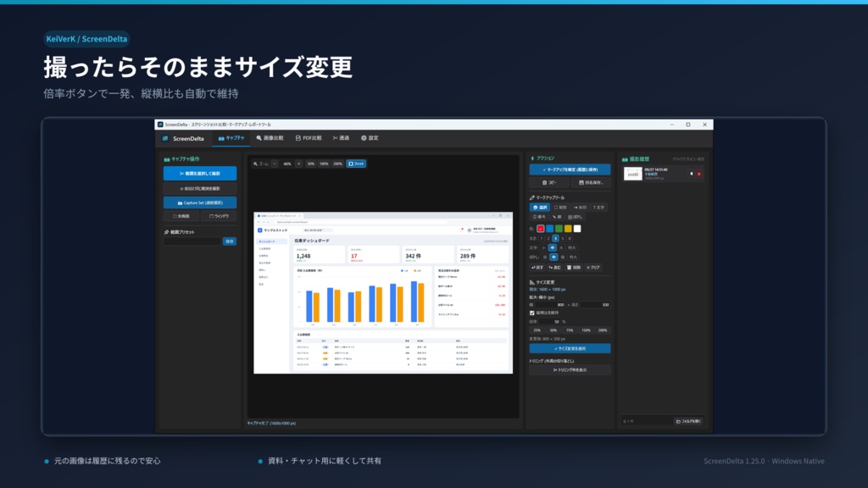Viewport: 868px width, 488px height.
Task: Set line thickness to 1
Action: point(542,238)
